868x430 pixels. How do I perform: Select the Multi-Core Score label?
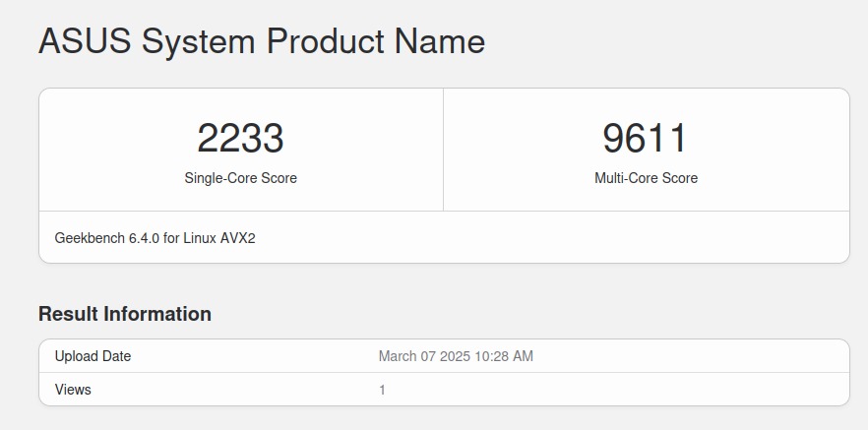tap(646, 178)
